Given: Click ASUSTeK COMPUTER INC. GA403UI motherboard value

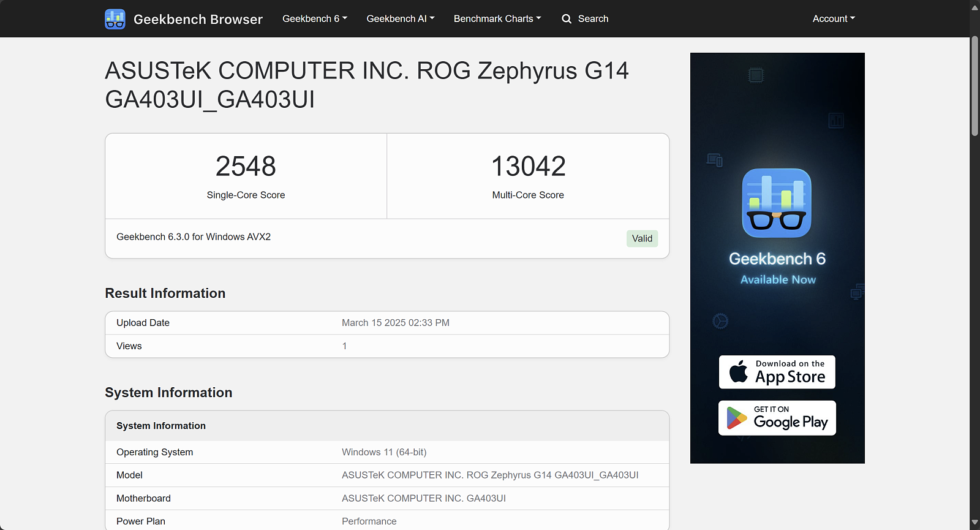Looking at the screenshot, I should [x=424, y=498].
